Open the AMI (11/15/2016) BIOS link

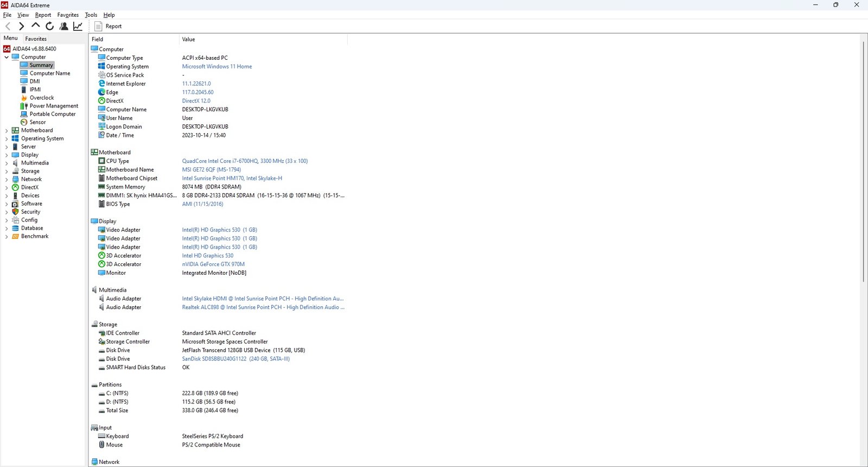click(202, 204)
